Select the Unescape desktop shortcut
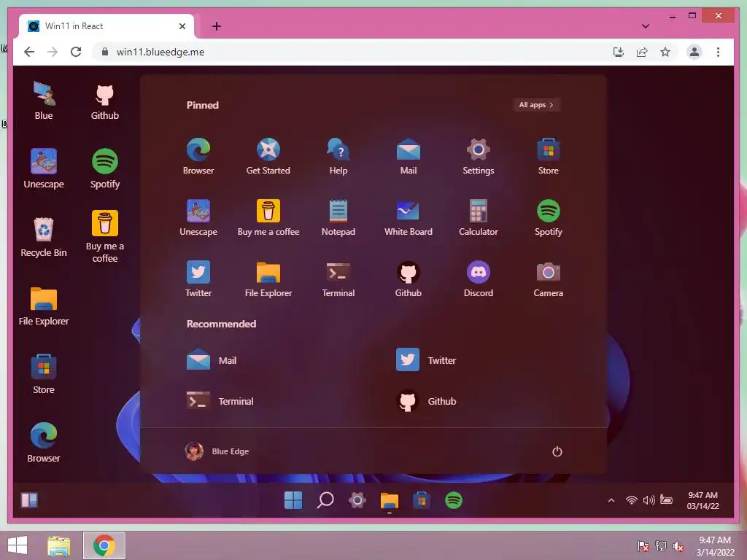Screen dimensions: 747x560 click(x=43, y=169)
